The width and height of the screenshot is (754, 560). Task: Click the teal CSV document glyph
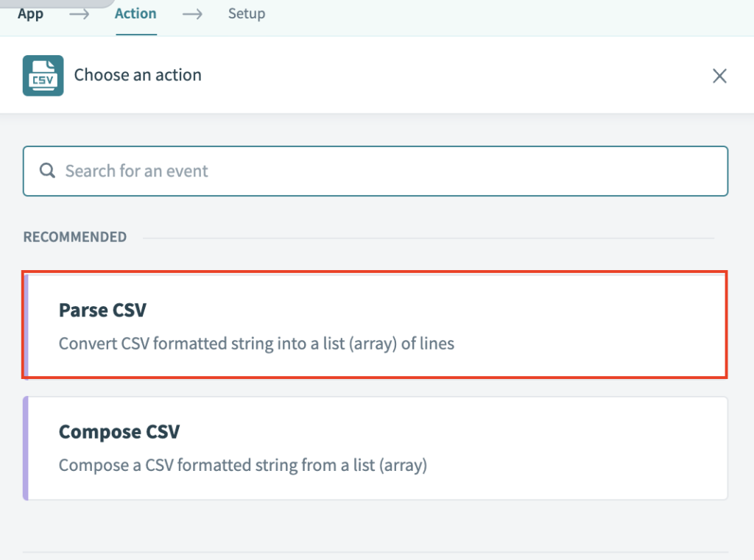point(43,75)
